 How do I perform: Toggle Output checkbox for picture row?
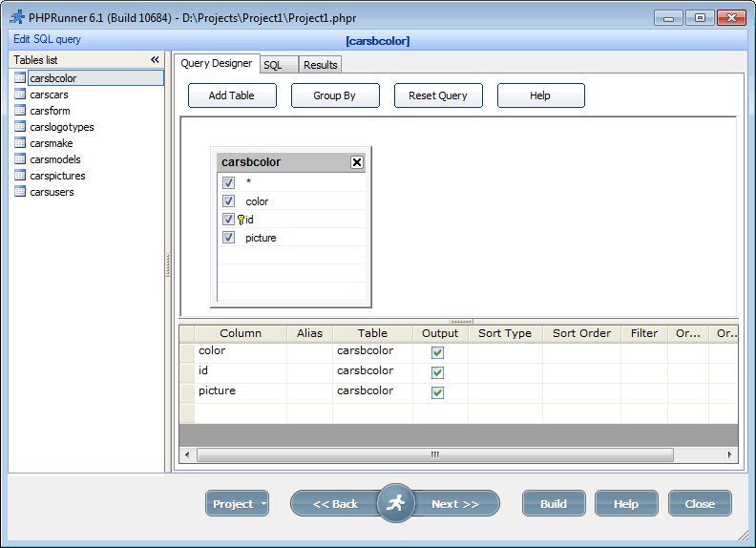[437, 392]
